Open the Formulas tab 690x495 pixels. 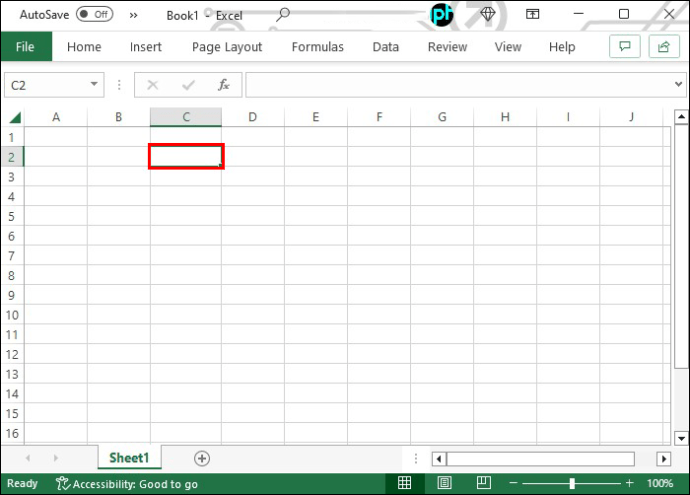[x=318, y=47]
